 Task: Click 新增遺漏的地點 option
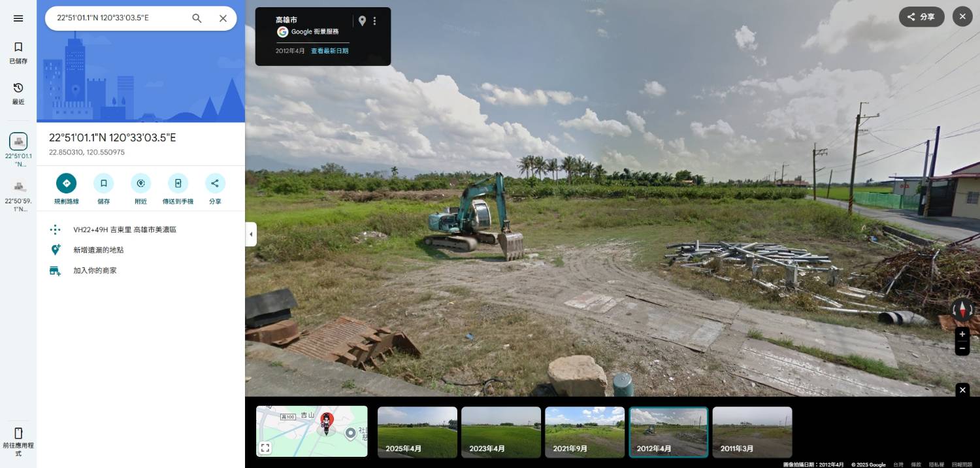click(98, 250)
